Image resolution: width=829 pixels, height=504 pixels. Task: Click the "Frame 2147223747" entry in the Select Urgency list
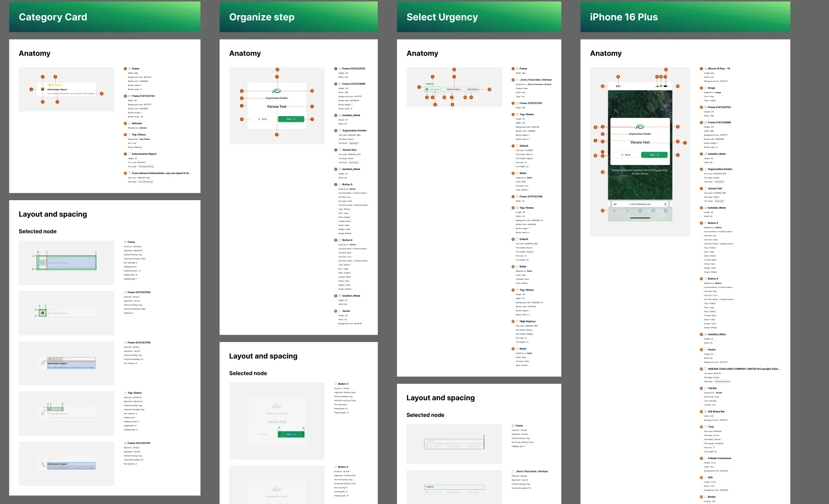tap(531, 103)
